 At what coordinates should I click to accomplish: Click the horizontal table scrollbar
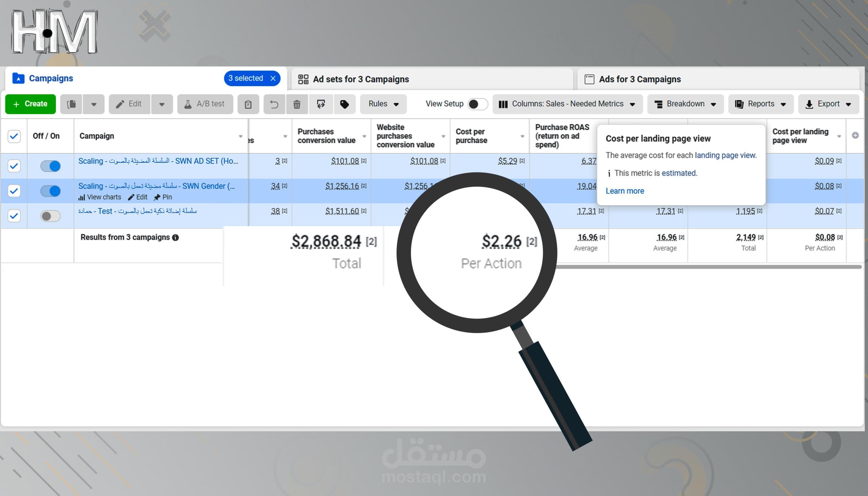709,267
